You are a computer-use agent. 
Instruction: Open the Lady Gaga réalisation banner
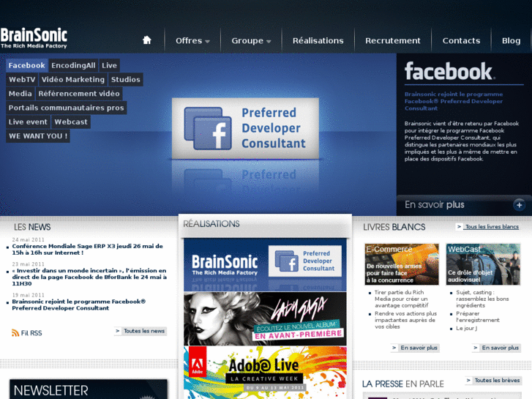point(265,318)
